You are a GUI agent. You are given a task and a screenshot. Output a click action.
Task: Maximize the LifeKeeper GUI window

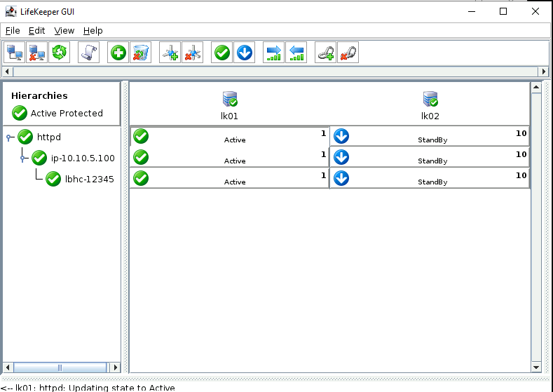coord(503,11)
